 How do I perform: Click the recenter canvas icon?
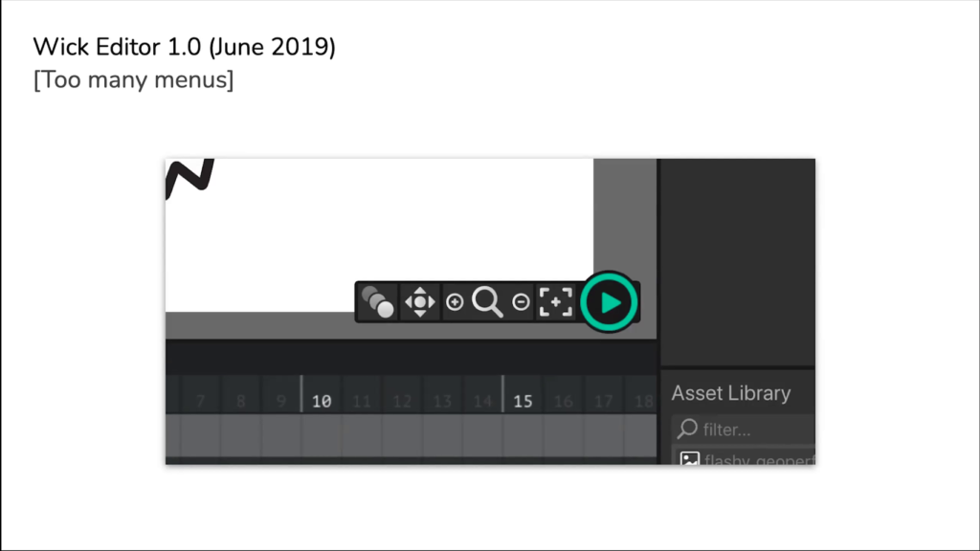tap(556, 302)
